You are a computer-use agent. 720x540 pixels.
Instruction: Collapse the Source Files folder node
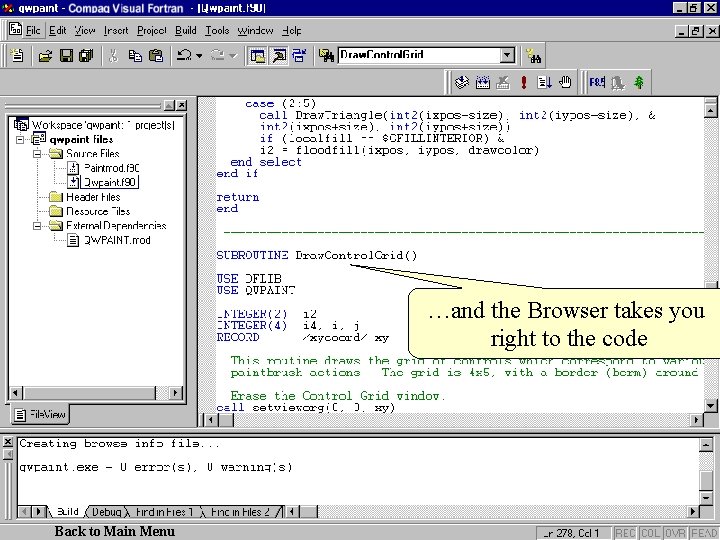point(37,153)
